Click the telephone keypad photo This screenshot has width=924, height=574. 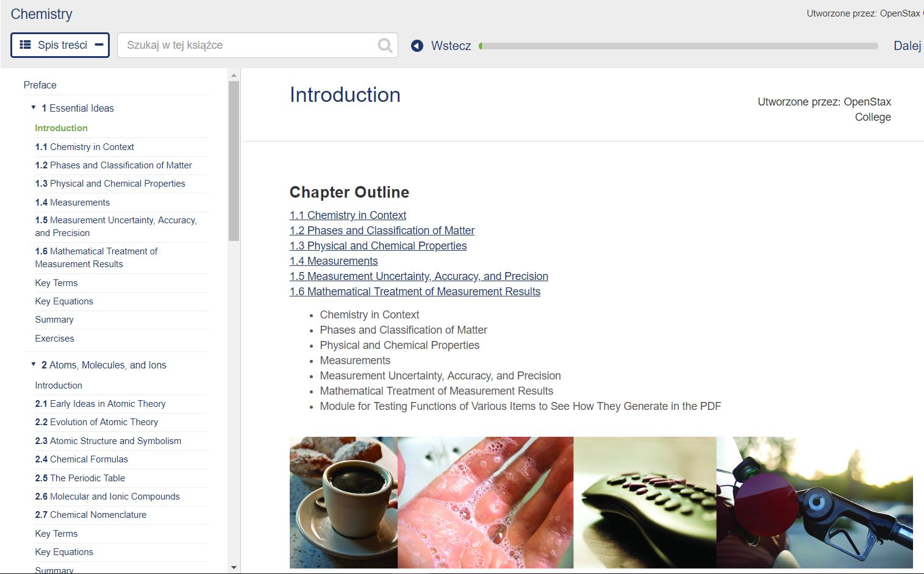click(x=645, y=503)
